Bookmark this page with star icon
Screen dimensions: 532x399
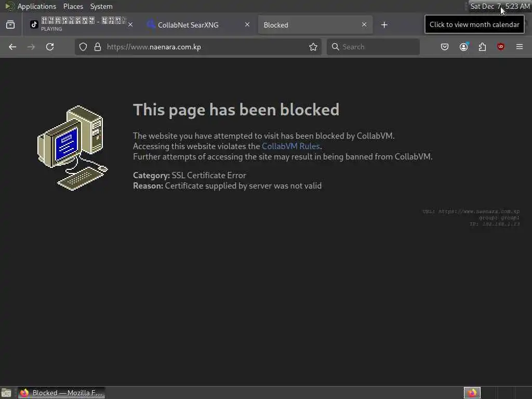[313, 47]
